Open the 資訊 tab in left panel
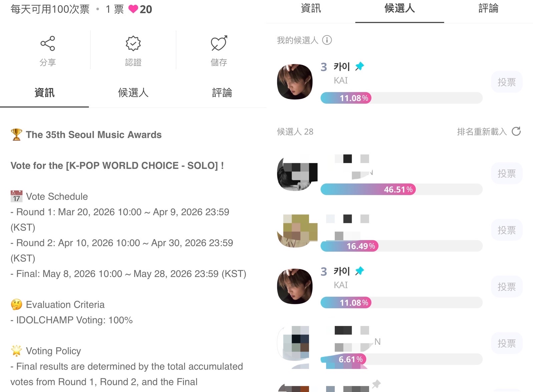 pyautogui.click(x=44, y=93)
